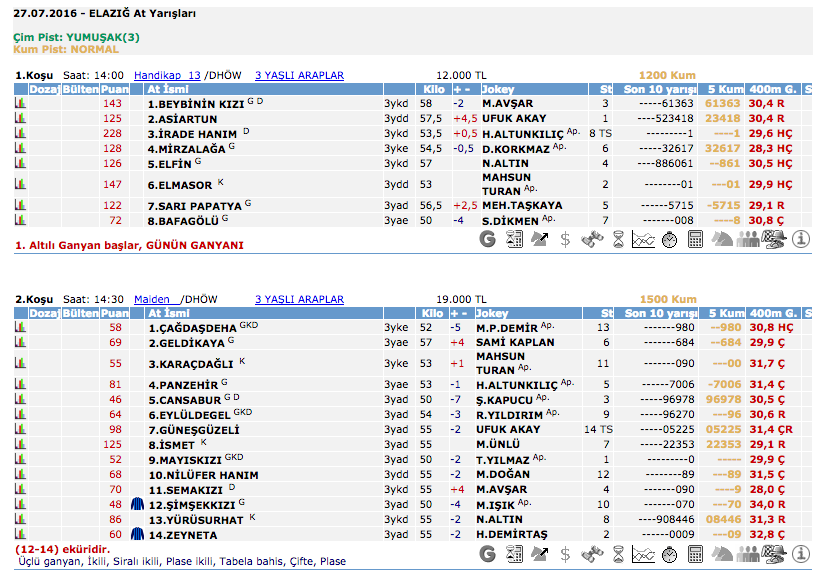
Task: Click the checkered flag icon under race 1
Action: (x=774, y=239)
